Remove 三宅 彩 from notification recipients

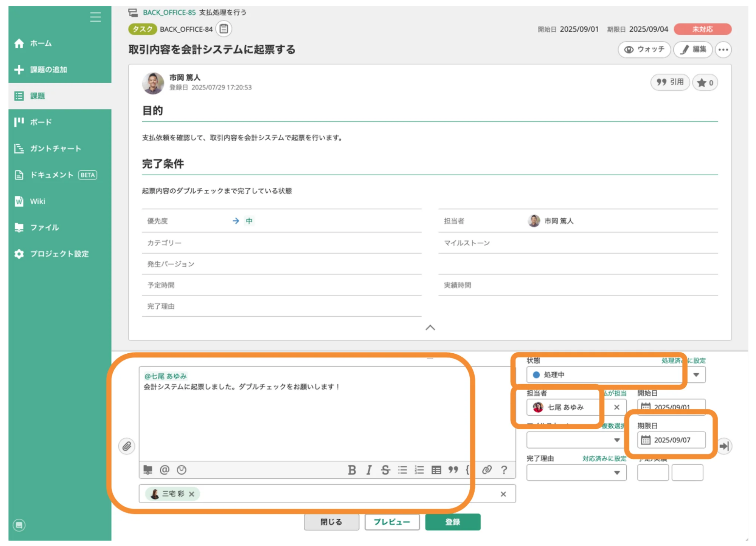(192, 494)
